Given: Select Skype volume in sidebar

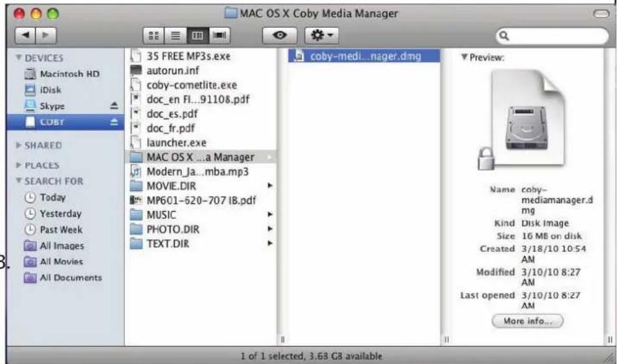Looking at the screenshot, I should coord(65,106).
